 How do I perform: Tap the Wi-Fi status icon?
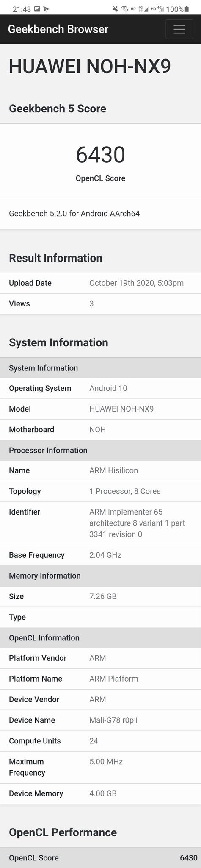124,9
